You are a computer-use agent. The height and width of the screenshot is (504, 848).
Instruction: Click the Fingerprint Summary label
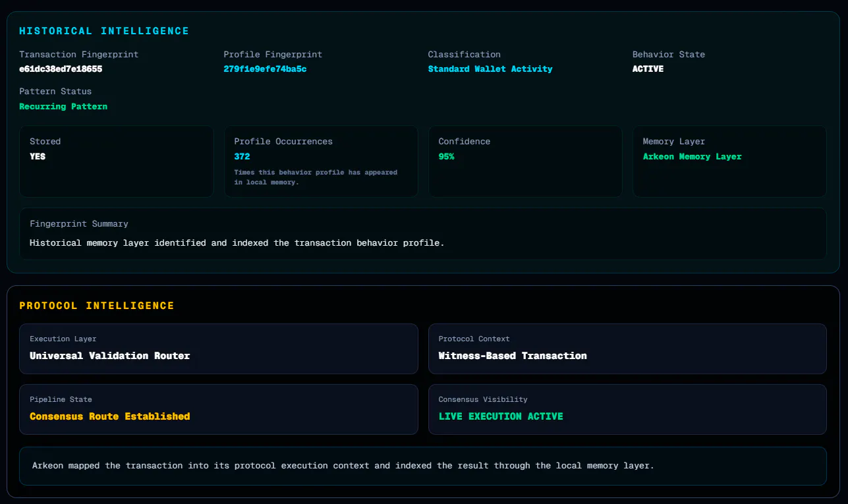coord(79,224)
